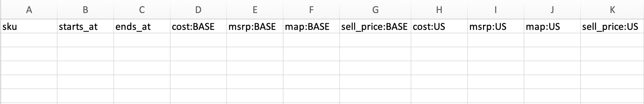Select the "cost:US" cell

coord(439,26)
